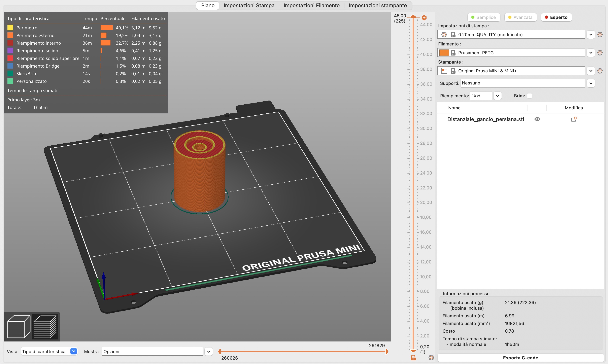Open the Vista feature type dropdown

tap(73, 351)
